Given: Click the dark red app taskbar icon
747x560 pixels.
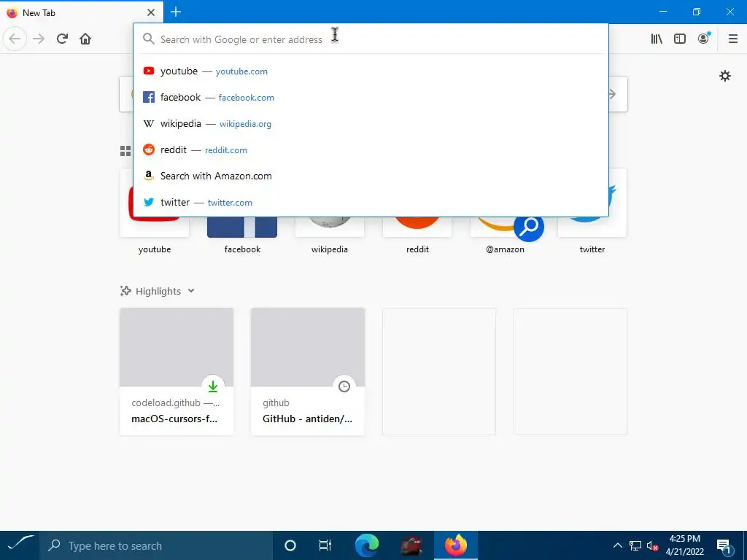Looking at the screenshot, I should tap(411, 545).
